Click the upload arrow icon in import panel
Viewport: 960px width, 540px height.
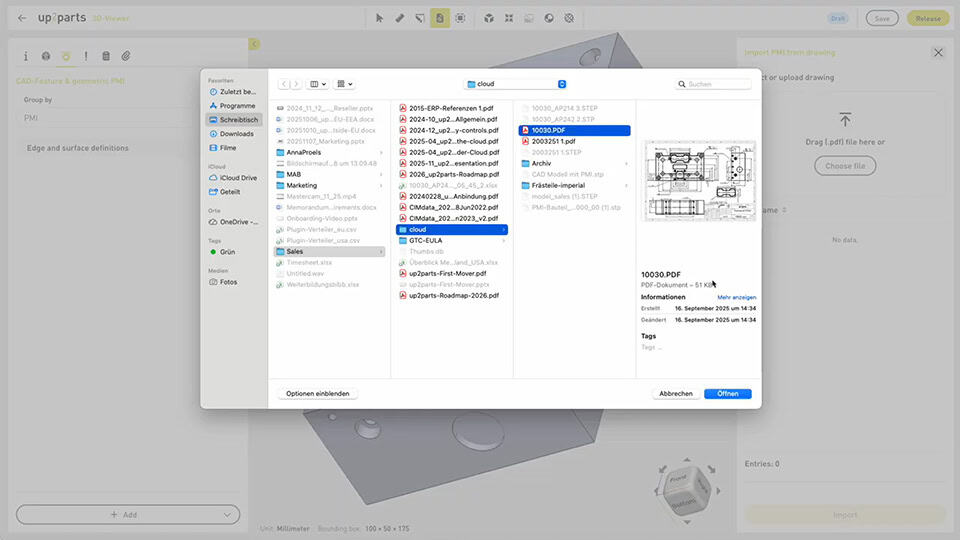[845, 119]
